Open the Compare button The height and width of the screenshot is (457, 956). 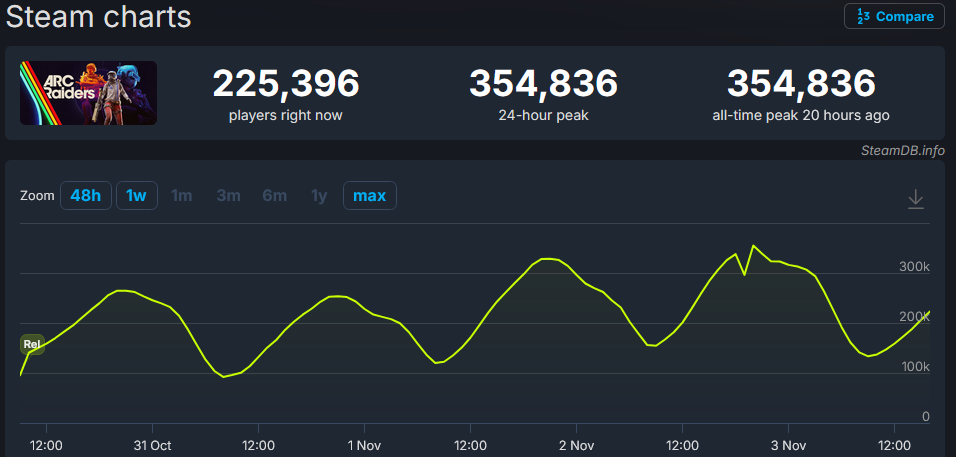coord(894,16)
